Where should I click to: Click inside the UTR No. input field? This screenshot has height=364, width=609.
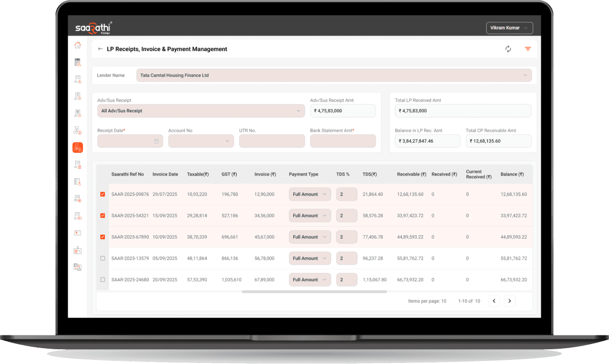point(272,140)
